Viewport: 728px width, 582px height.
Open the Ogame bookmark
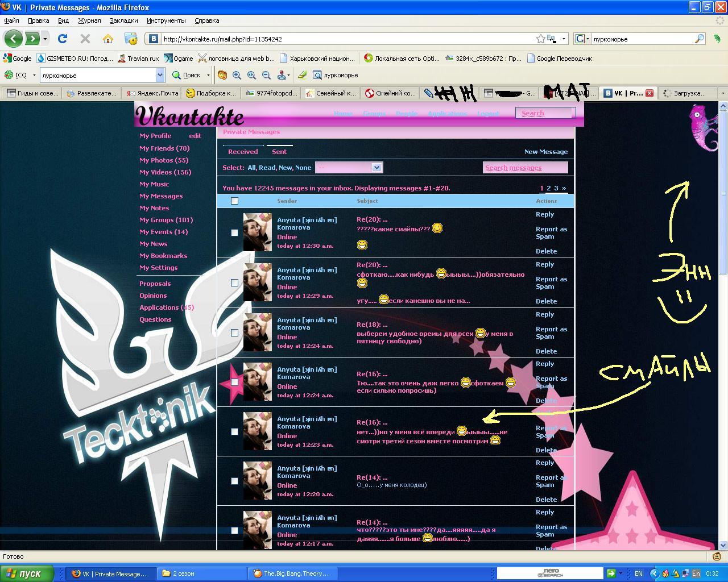tap(179, 58)
